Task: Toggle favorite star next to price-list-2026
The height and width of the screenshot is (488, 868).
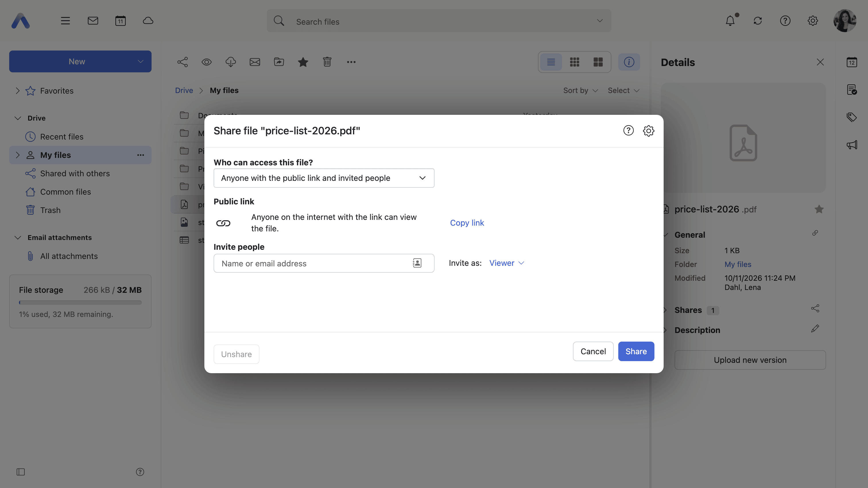Action: (x=819, y=209)
